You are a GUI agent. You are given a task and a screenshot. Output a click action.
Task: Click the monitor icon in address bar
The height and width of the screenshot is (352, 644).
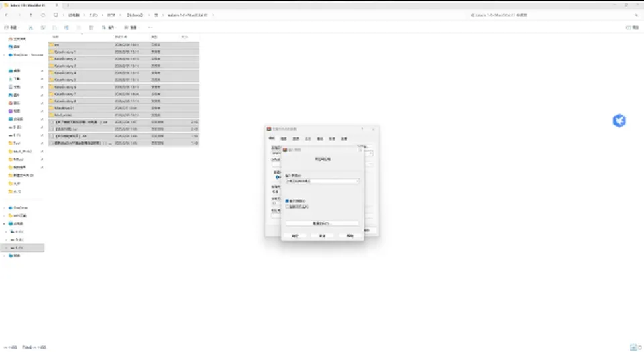coord(56,15)
